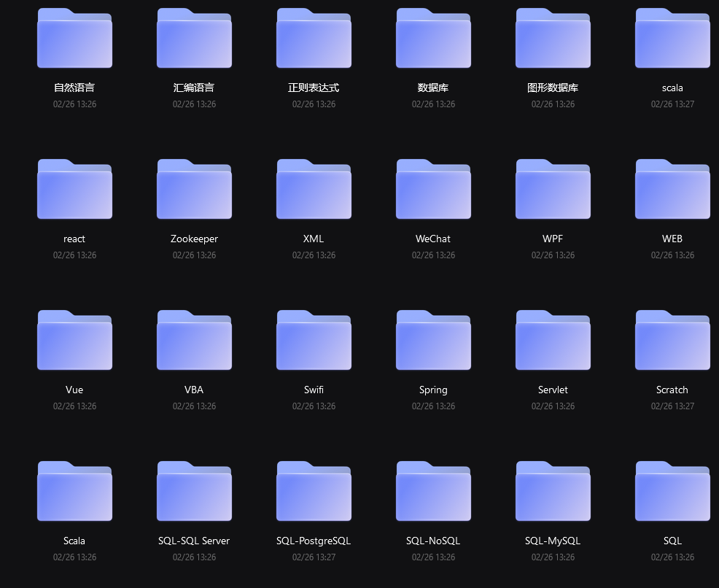Select the 图形数据库 name text

[x=553, y=88]
